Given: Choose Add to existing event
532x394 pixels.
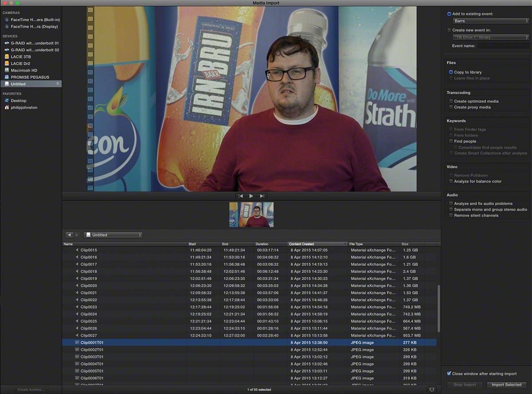Looking at the screenshot, I should [x=449, y=14].
